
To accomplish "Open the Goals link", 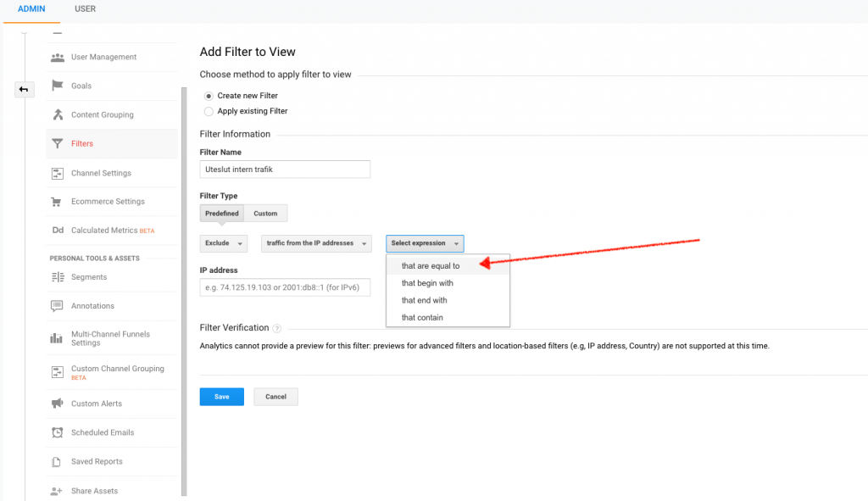I will [x=81, y=86].
